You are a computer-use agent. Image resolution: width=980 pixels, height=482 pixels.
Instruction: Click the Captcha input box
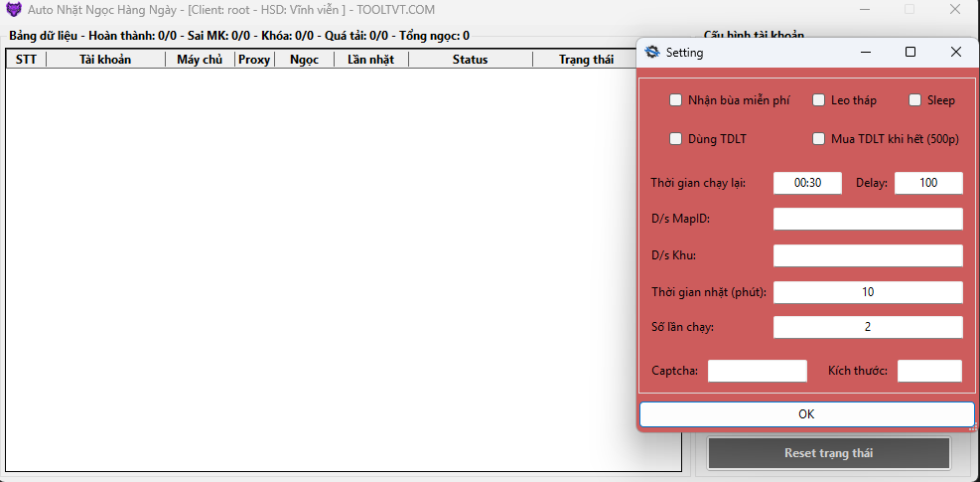757,371
